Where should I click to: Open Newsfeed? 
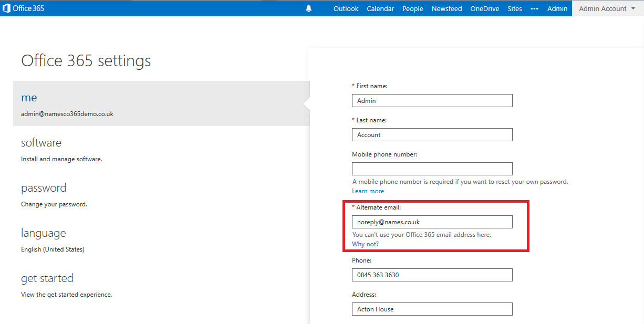447,8
